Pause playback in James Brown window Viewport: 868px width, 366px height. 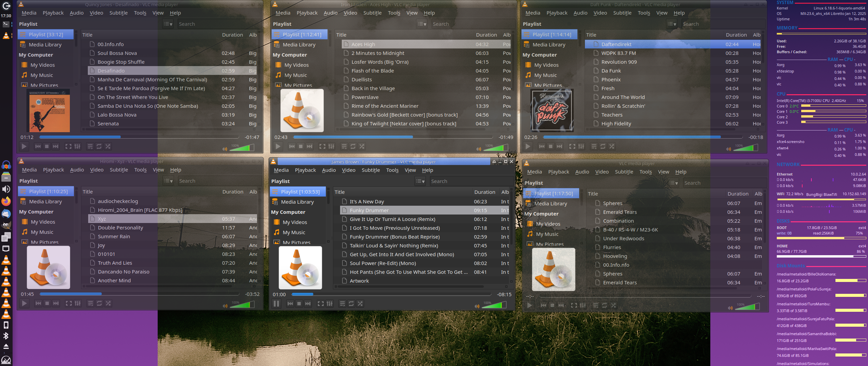tap(276, 304)
